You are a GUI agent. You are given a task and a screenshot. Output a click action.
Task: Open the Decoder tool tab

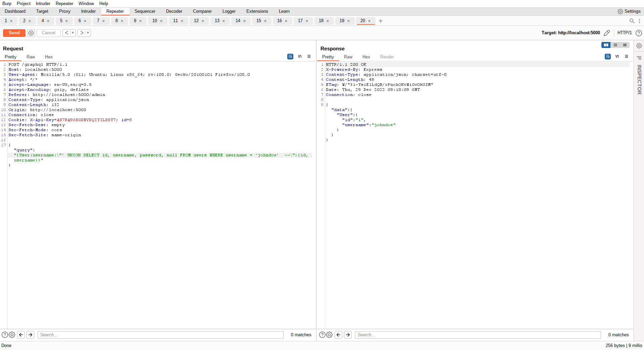[x=174, y=11]
